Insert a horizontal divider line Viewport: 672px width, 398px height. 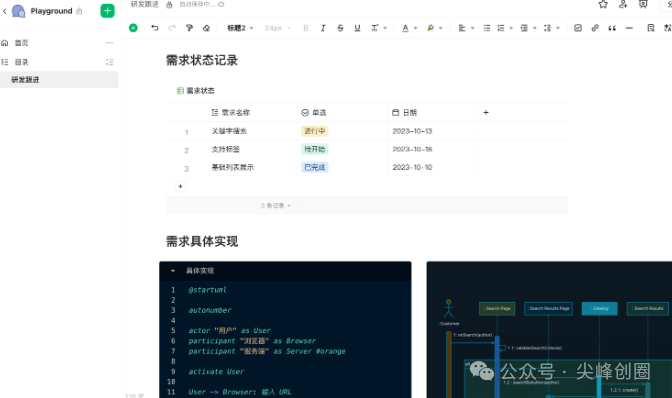tap(629, 28)
